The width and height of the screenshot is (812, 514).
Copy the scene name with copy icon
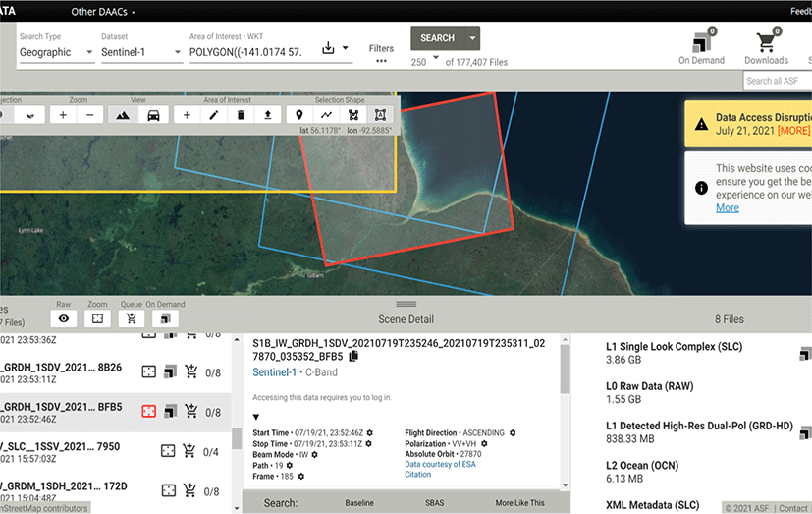353,356
